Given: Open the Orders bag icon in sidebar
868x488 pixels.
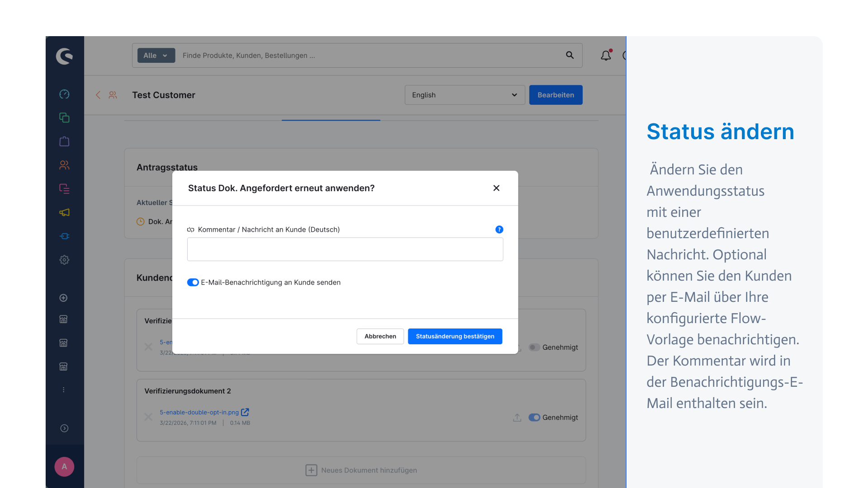Looking at the screenshot, I should tap(64, 141).
